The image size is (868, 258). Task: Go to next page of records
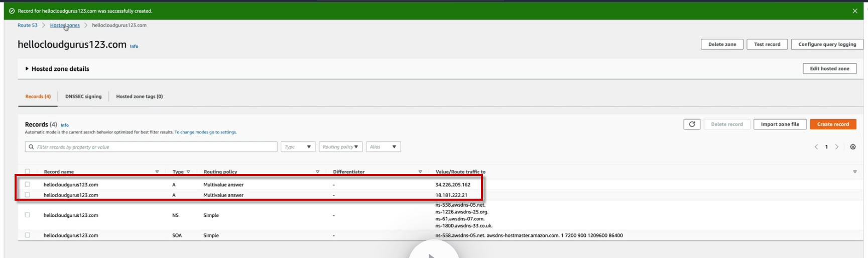pyautogui.click(x=836, y=147)
